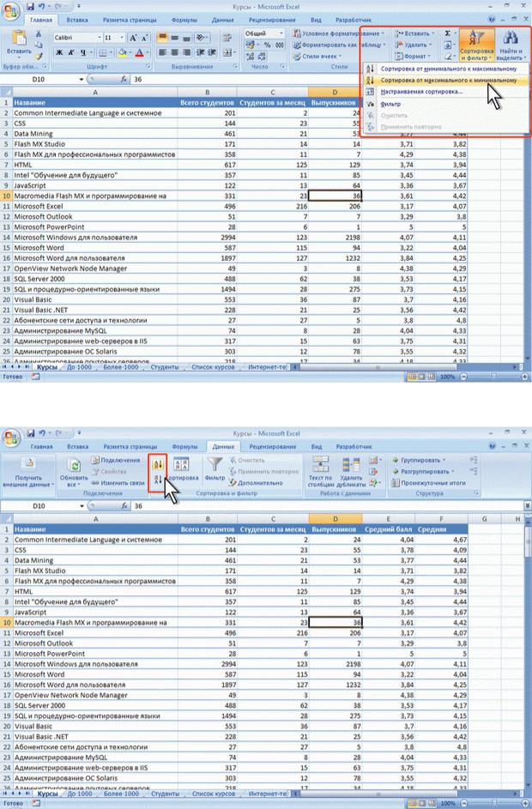Click the font color A swatch in upper window
Viewport: 532px width, 809px height.
[139, 52]
